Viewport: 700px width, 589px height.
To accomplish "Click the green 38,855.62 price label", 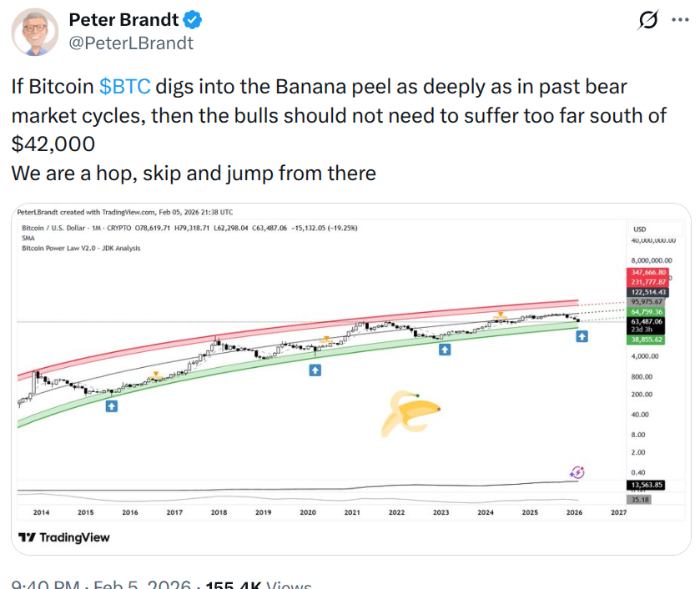I will [650, 340].
